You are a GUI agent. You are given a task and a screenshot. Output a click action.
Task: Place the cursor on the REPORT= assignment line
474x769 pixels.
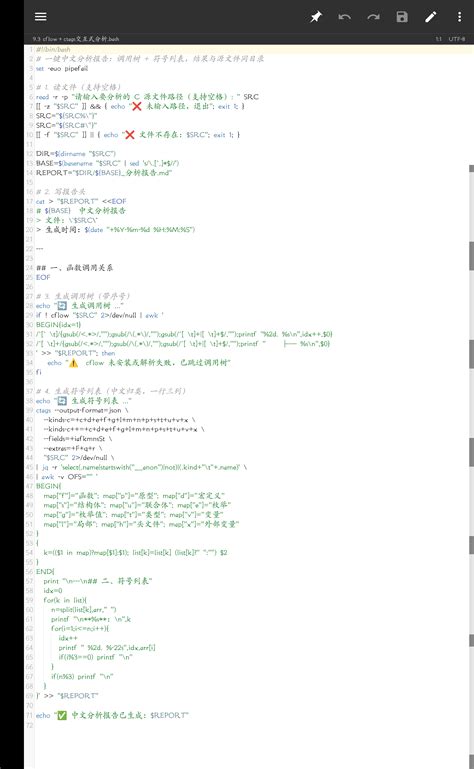click(x=104, y=173)
